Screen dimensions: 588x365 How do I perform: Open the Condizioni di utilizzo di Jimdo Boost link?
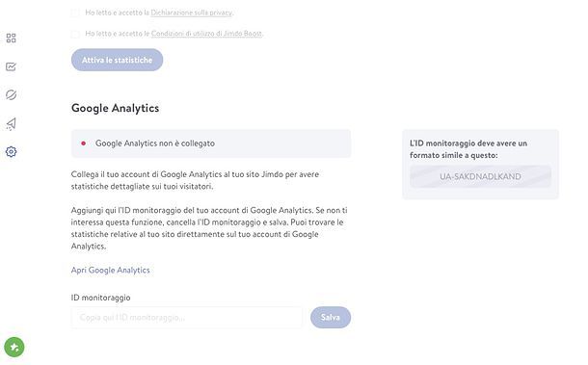206,34
